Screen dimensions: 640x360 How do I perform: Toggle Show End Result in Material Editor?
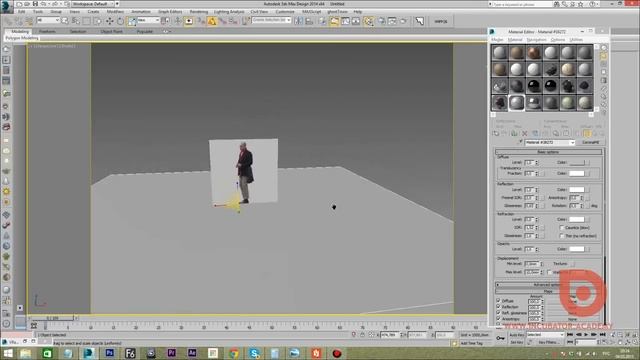point(587,133)
